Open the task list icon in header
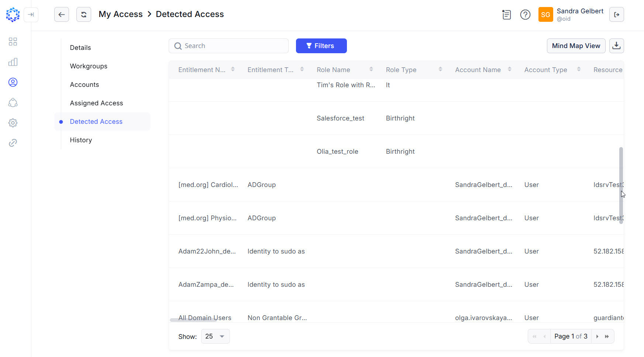644x357 pixels. (507, 15)
